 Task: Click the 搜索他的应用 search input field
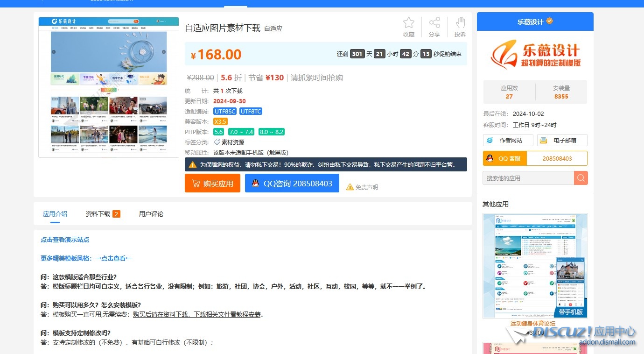click(528, 178)
